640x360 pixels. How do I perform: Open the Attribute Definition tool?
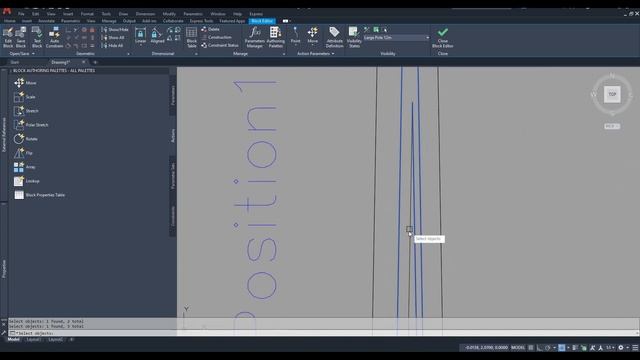[x=334, y=37]
